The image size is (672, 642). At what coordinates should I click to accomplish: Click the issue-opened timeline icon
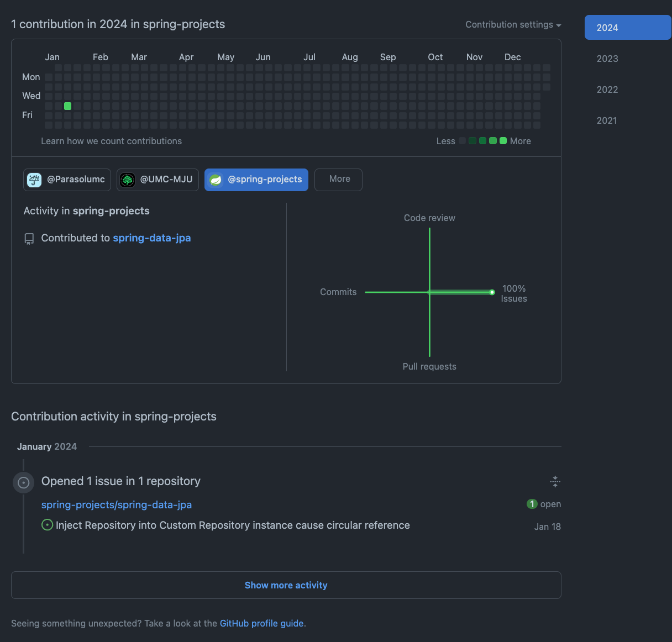(x=23, y=482)
